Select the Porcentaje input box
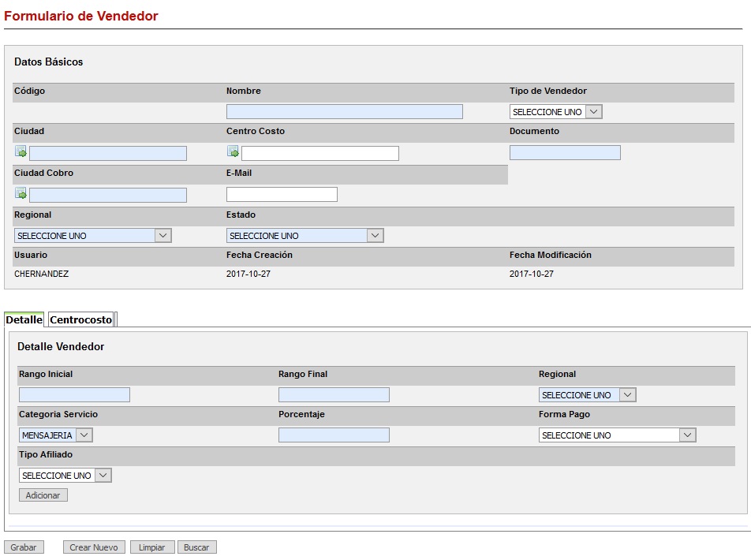751x560 pixels. pyautogui.click(x=334, y=435)
